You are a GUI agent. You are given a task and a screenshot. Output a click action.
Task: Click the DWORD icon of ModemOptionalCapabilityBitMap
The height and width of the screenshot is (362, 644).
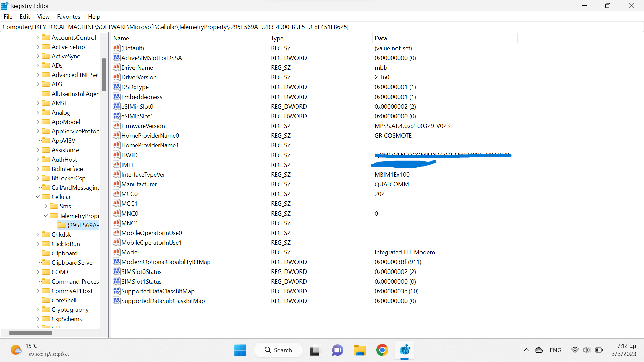click(116, 261)
